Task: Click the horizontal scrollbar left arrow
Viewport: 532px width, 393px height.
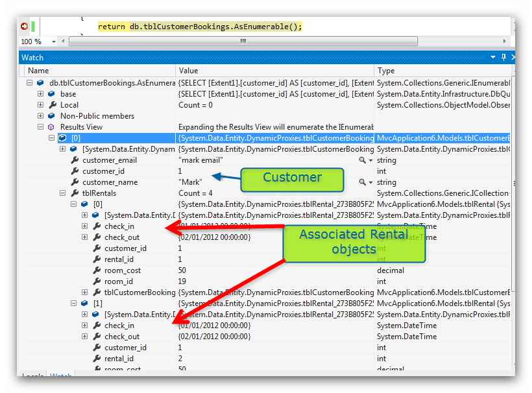Action: tap(63, 42)
